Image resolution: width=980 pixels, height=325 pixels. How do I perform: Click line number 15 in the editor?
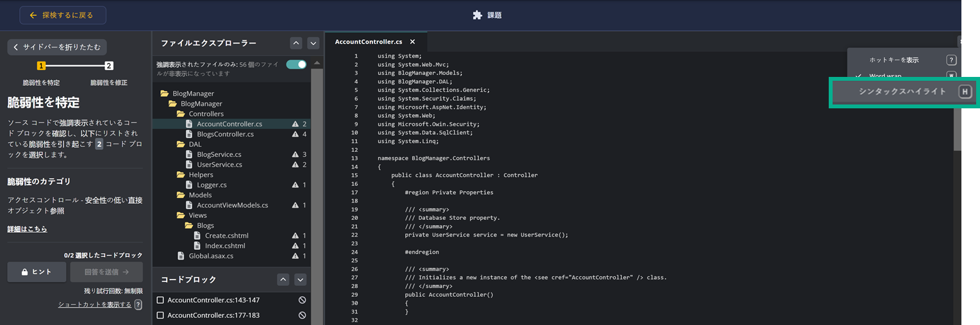click(x=354, y=175)
